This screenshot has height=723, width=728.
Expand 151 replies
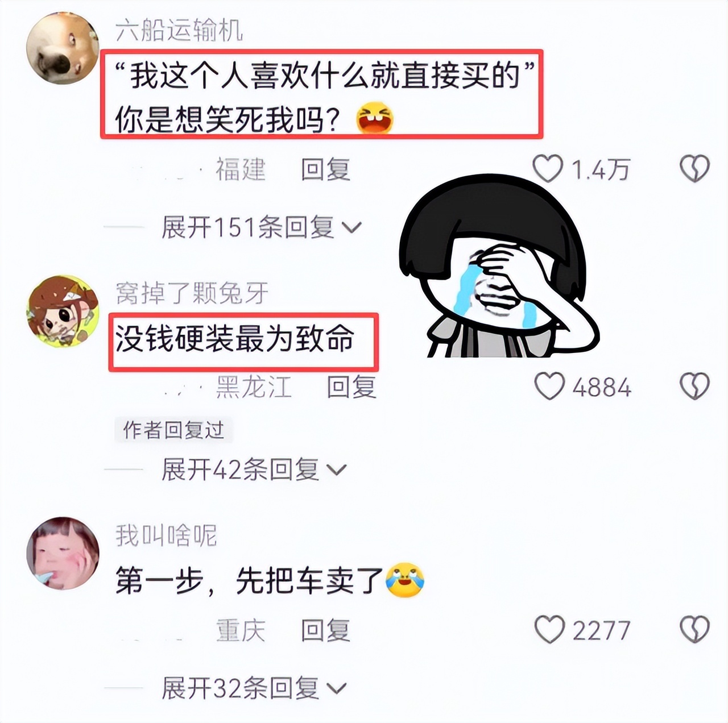(261, 228)
